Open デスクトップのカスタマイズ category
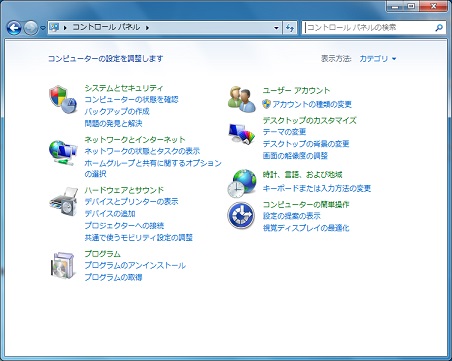Screen dimensions: 452x361 pos(310,120)
